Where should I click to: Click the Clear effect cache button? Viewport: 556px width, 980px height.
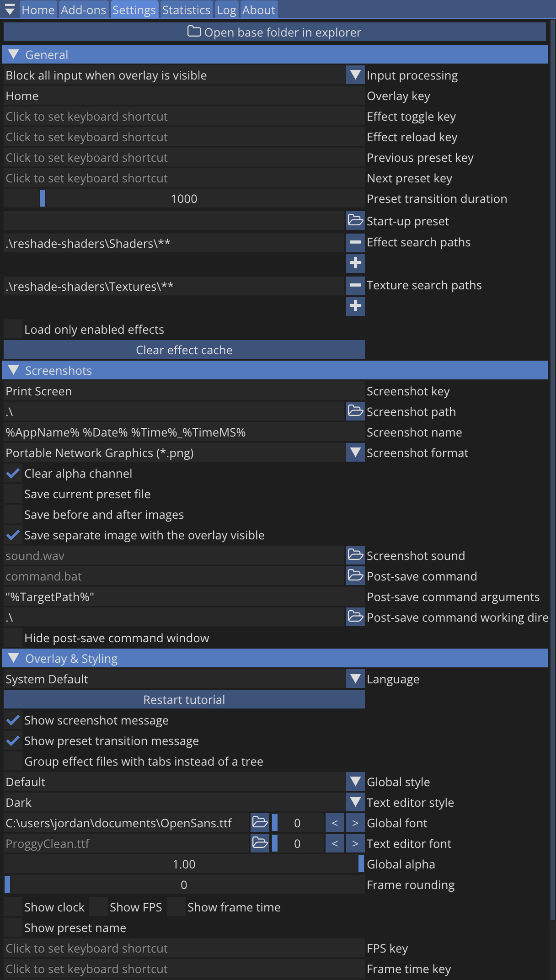(184, 350)
